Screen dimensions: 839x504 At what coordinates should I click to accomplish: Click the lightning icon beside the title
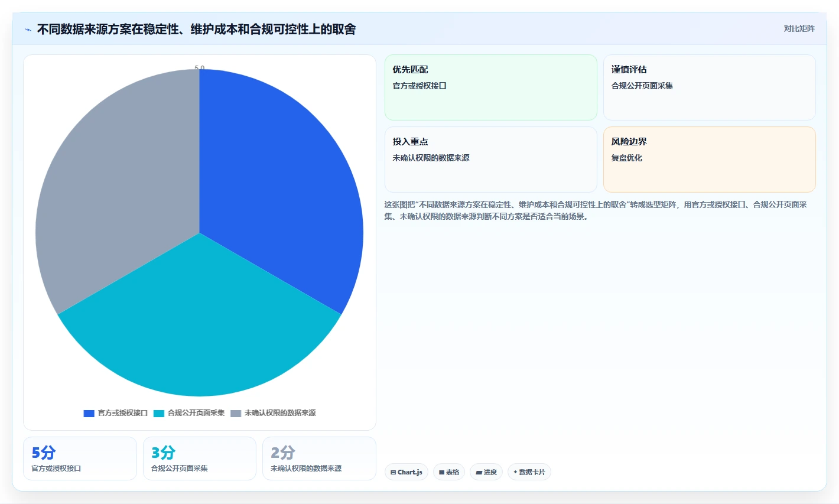click(28, 30)
